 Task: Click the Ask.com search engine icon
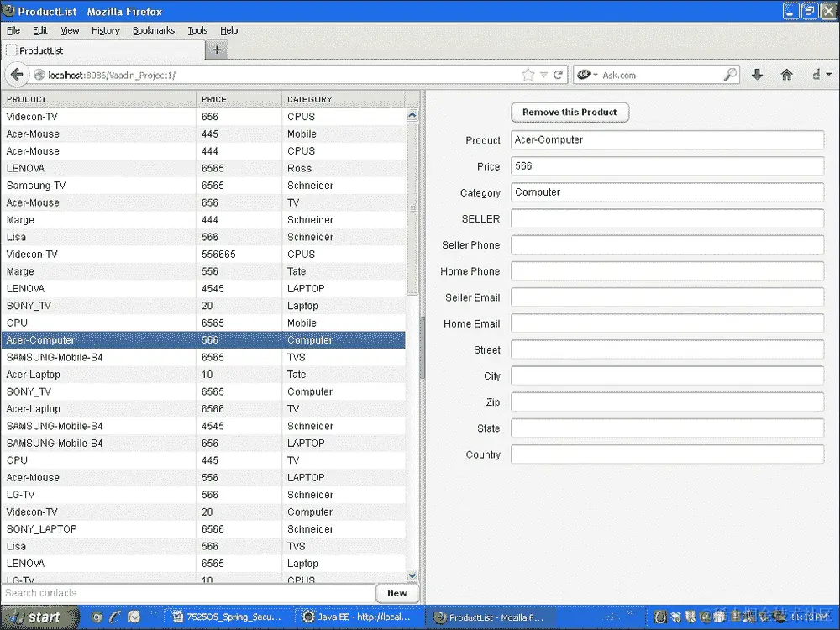[584, 75]
